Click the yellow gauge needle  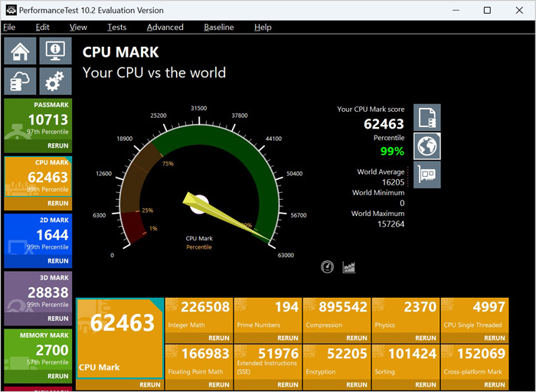pyautogui.click(x=226, y=217)
